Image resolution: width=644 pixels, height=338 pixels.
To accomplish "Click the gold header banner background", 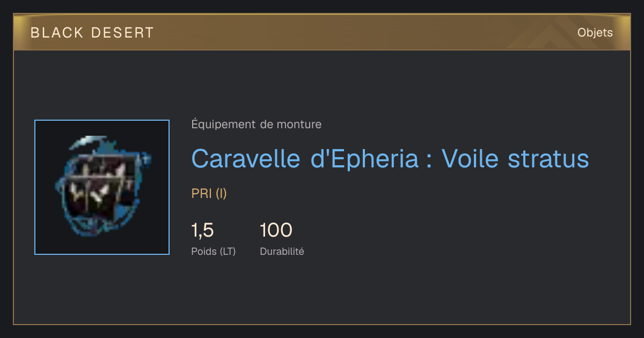I will pyautogui.click(x=322, y=33).
